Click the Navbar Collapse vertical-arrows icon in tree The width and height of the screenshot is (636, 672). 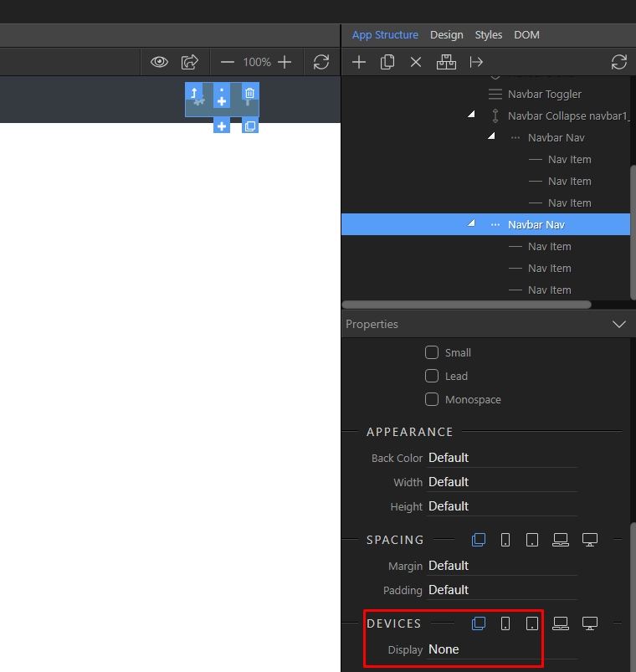click(x=495, y=116)
